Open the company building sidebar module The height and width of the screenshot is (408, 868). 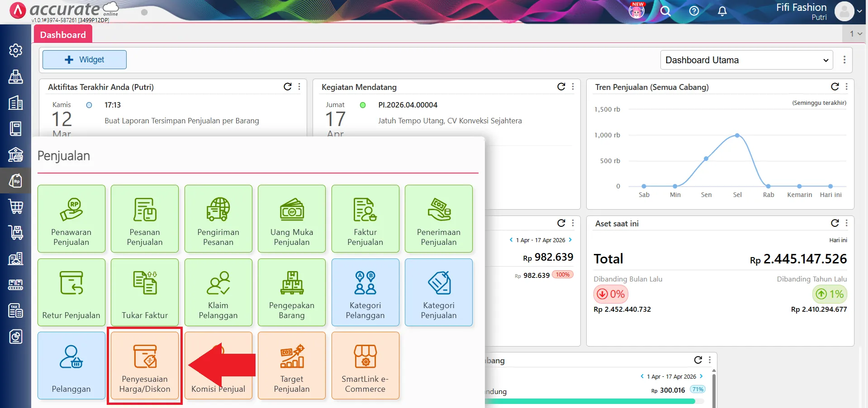click(x=15, y=103)
